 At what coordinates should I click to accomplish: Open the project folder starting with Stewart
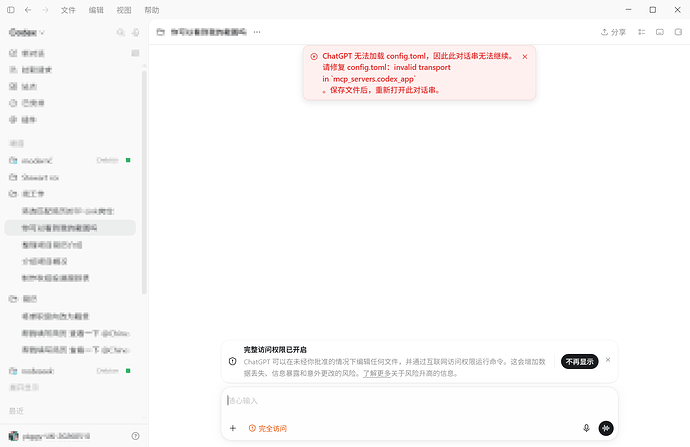point(70,177)
